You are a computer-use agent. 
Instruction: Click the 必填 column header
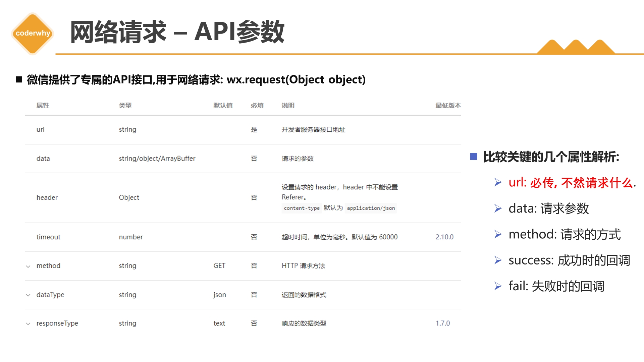(x=257, y=106)
